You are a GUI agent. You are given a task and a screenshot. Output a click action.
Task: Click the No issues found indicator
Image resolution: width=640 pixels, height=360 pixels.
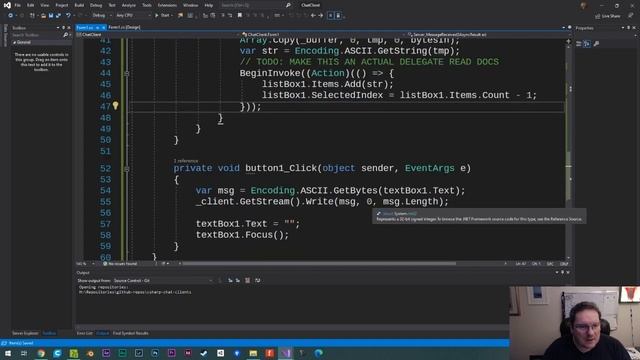pyautogui.click(x=120, y=264)
